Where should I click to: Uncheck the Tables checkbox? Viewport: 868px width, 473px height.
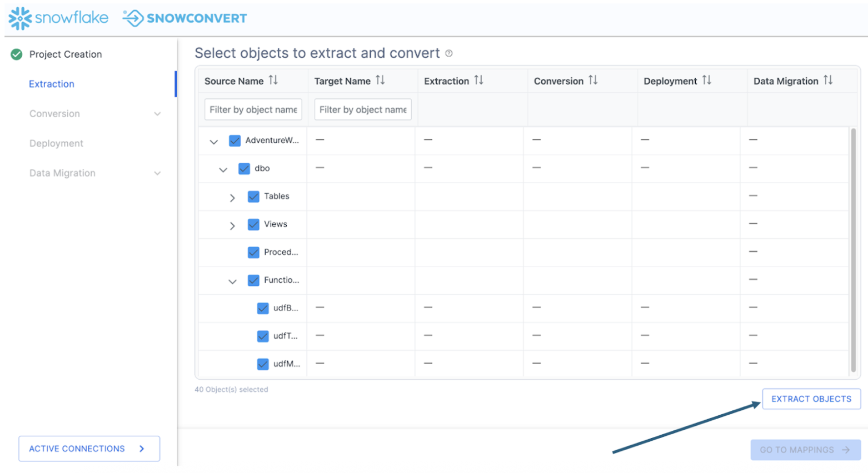coord(253,197)
